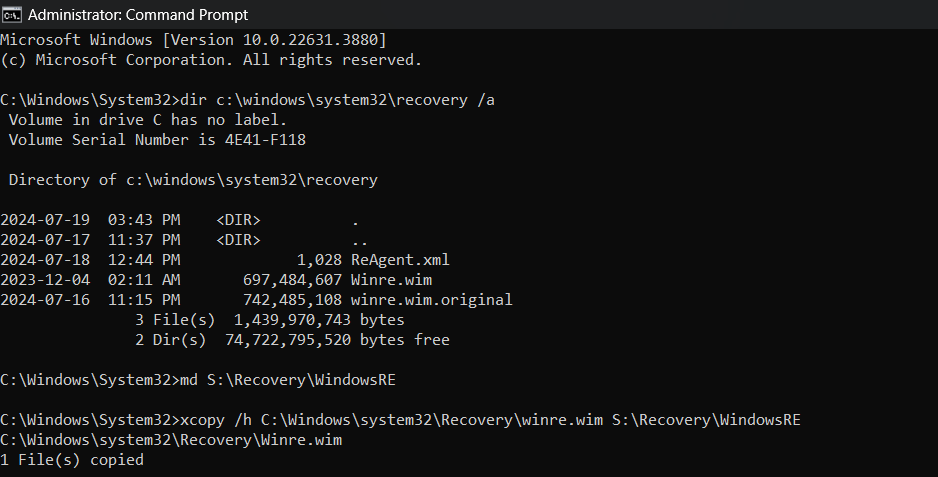Click the Administrator: Command Prompt title text

(138, 15)
